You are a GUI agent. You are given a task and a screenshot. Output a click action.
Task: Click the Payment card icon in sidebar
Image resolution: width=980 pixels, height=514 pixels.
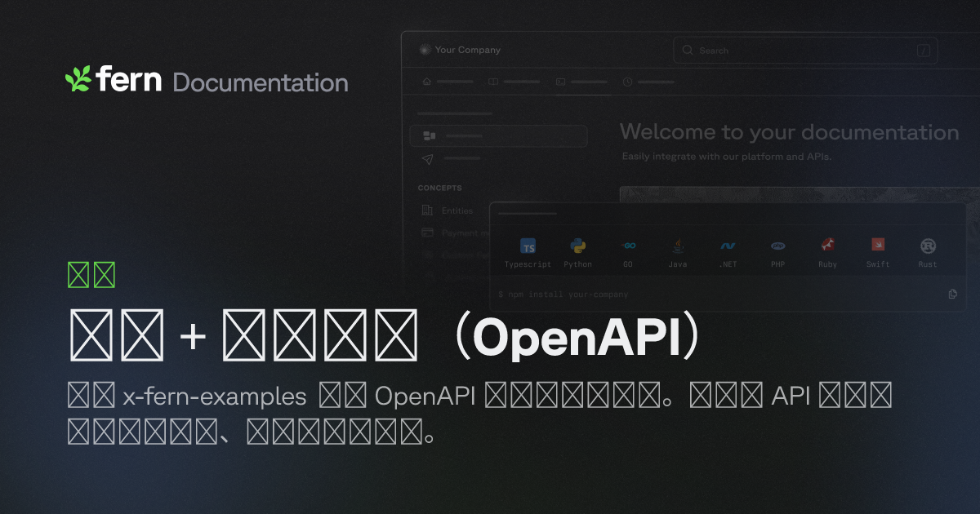coord(427,233)
